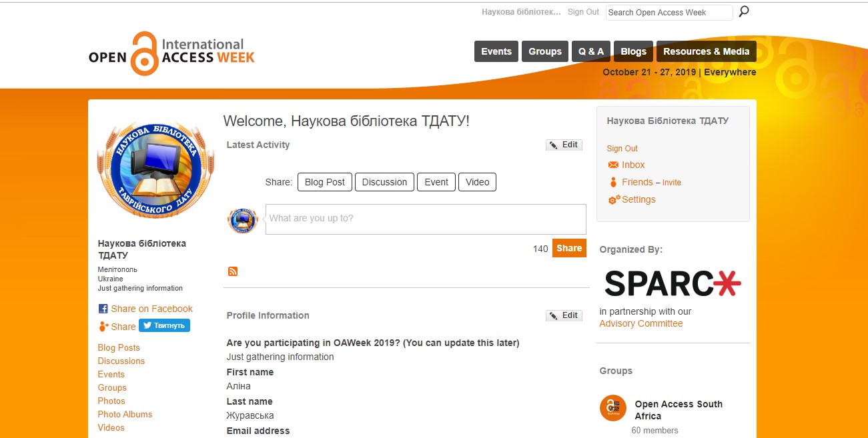Click Sign Out in top header
868x438 pixels.
click(583, 12)
